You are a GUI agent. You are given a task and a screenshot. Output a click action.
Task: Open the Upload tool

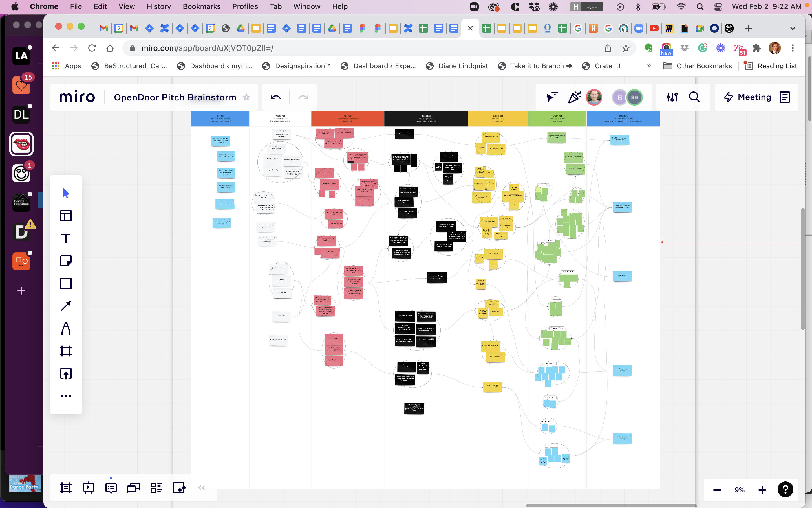[x=66, y=374]
